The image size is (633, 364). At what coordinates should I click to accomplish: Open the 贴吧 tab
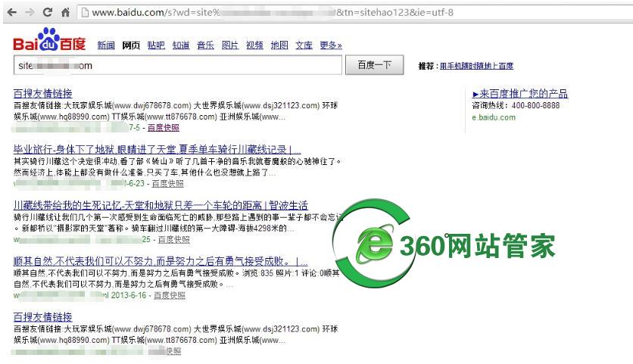(156, 45)
